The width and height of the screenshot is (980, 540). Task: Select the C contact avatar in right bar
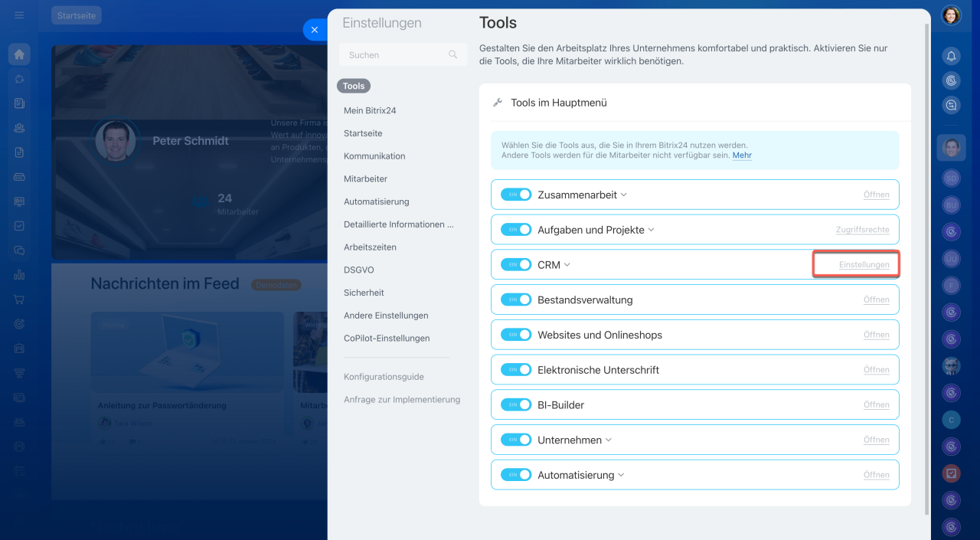[x=951, y=420]
